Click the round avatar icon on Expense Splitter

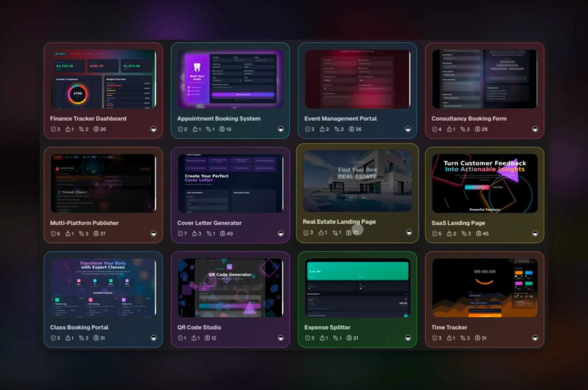408,338
